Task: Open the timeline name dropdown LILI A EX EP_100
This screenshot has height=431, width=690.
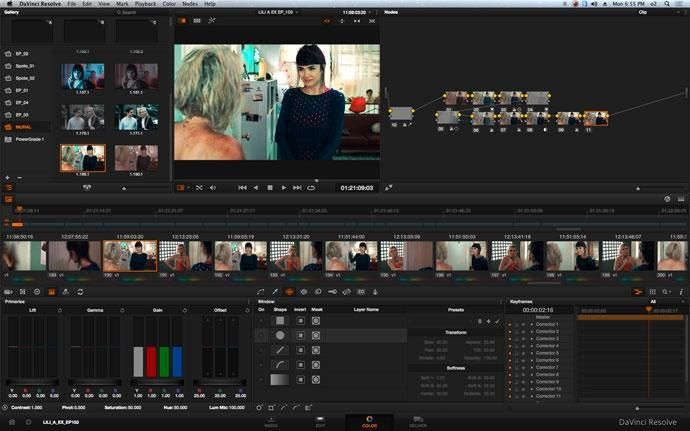Action: [278, 12]
